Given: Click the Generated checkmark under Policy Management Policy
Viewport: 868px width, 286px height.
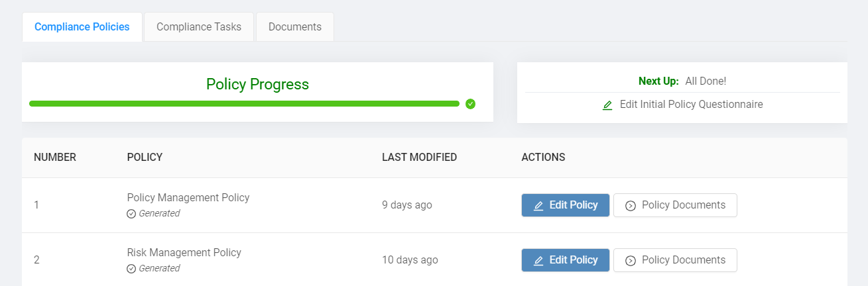Looking at the screenshot, I should (131, 214).
